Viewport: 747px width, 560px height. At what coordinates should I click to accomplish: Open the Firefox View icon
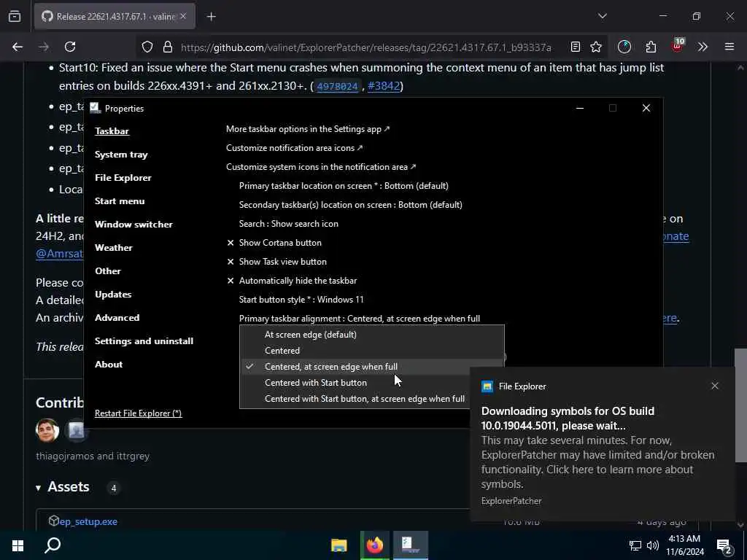click(x=15, y=16)
